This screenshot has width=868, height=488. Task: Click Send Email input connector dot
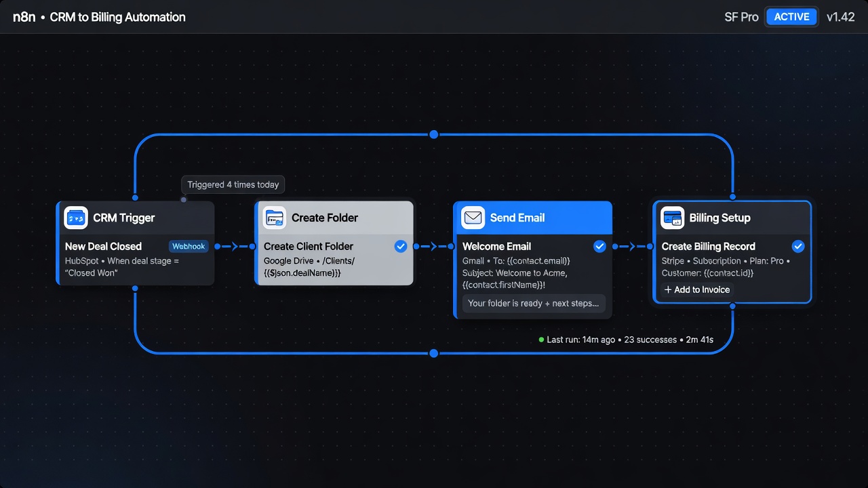452,247
